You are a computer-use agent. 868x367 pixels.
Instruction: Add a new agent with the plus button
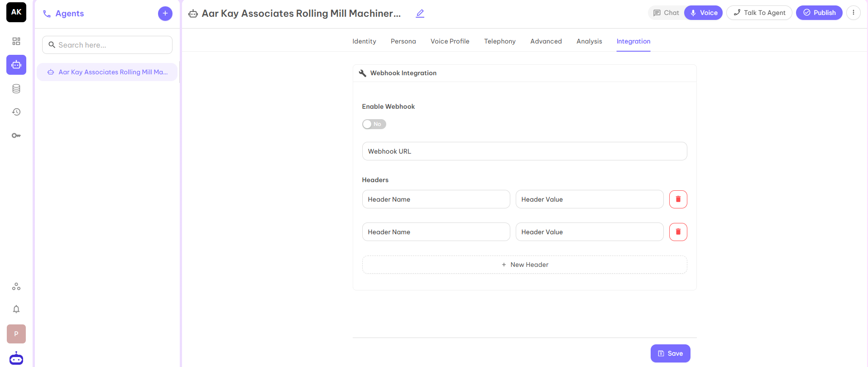point(165,14)
